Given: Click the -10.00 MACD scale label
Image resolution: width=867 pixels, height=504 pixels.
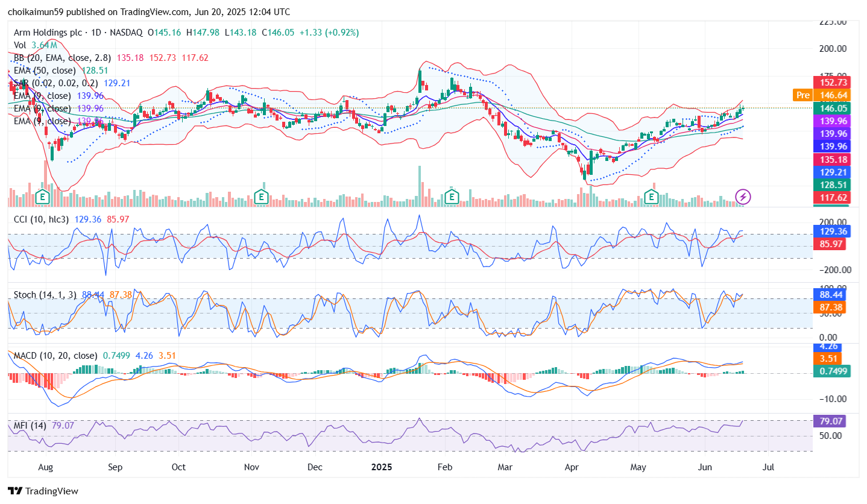Looking at the screenshot, I should point(833,398).
